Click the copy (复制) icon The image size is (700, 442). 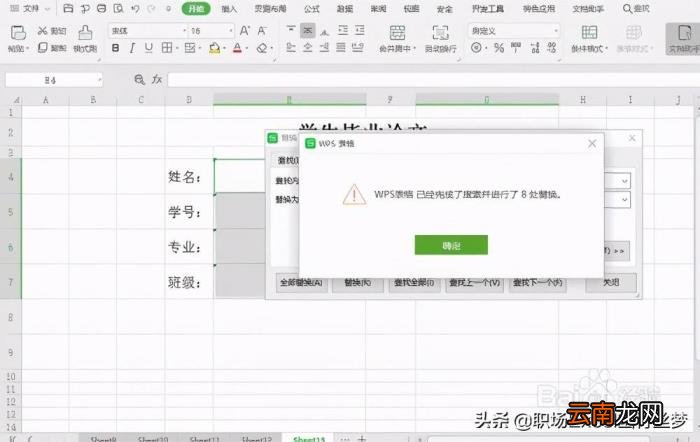pos(42,47)
